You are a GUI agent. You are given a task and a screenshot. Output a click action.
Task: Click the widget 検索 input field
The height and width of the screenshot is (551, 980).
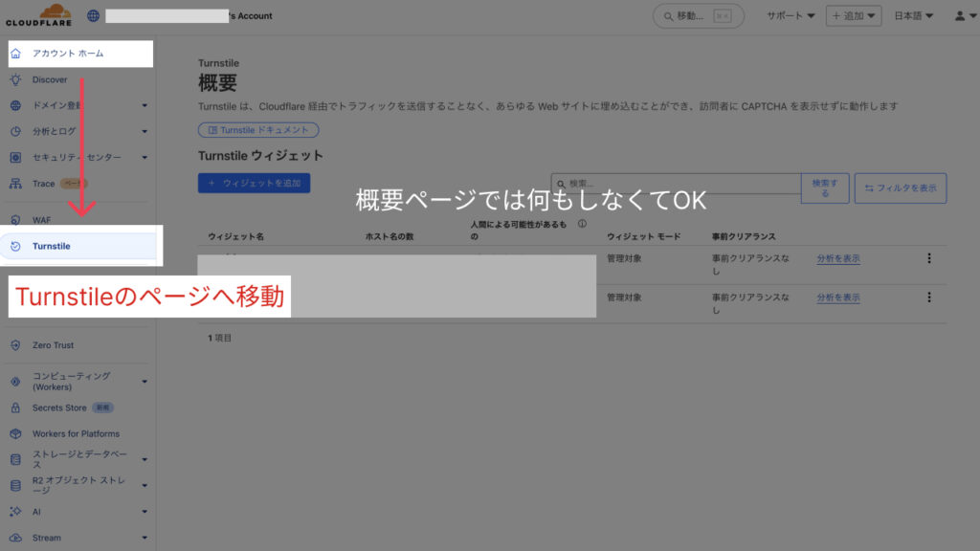[676, 184]
